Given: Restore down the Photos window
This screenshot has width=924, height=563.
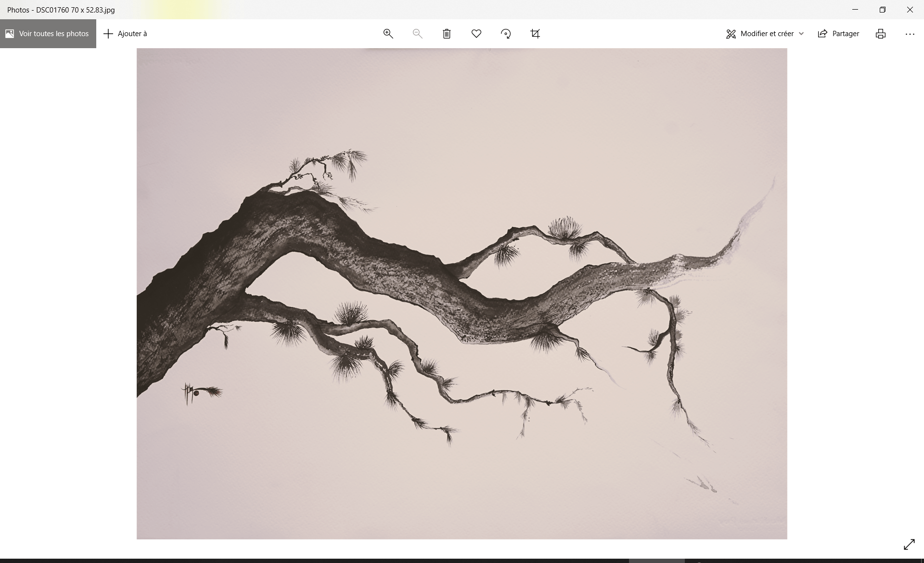Looking at the screenshot, I should [x=882, y=10].
